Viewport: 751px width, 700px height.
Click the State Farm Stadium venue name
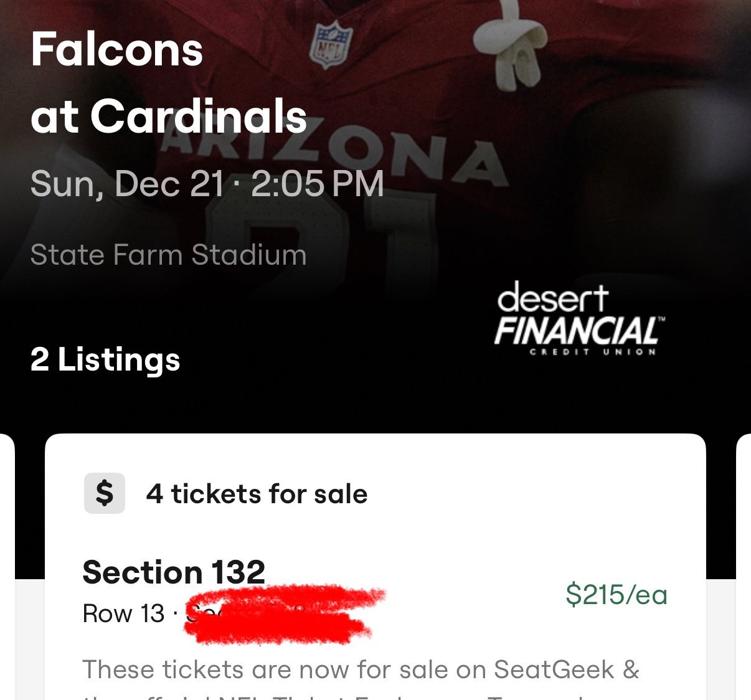(x=168, y=254)
